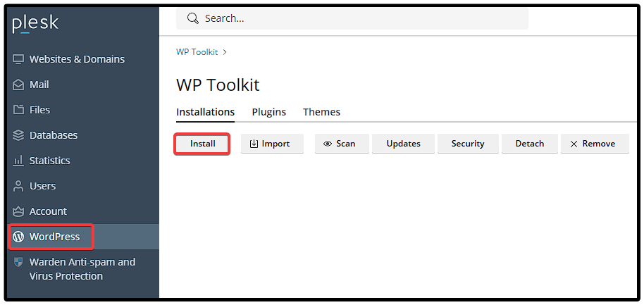Click the search magnifier icon

click(x=192, y=18)
